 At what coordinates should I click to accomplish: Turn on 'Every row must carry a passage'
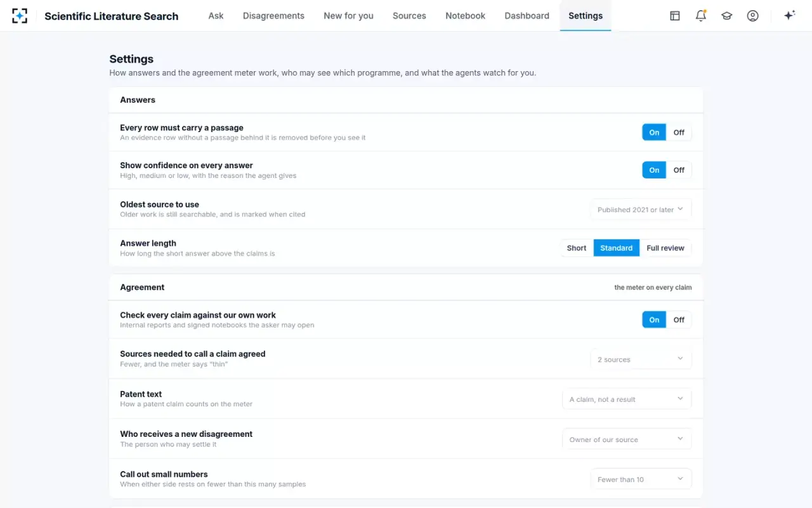click(x=654, y=132)
